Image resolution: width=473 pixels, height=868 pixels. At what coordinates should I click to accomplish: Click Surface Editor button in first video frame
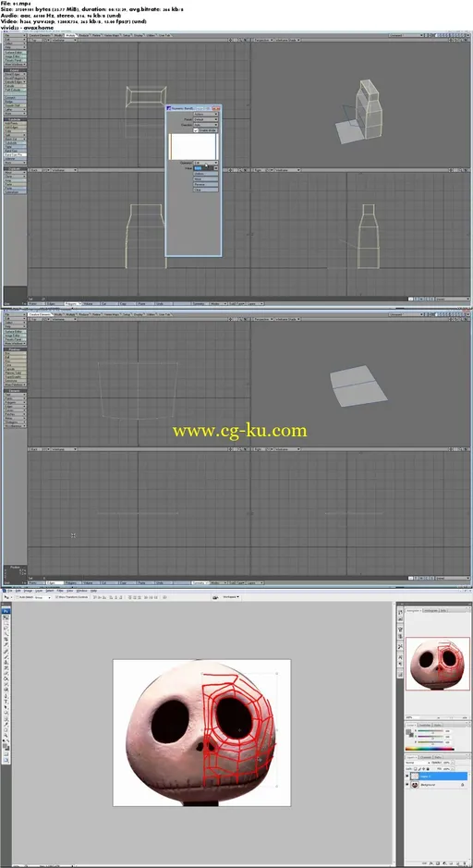click(x=15, y=53)
